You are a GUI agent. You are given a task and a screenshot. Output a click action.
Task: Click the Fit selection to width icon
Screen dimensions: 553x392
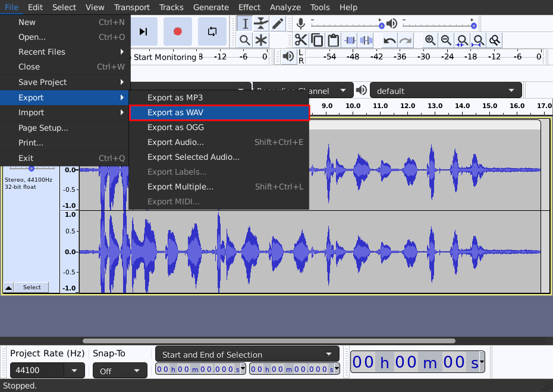click(463, 40)
